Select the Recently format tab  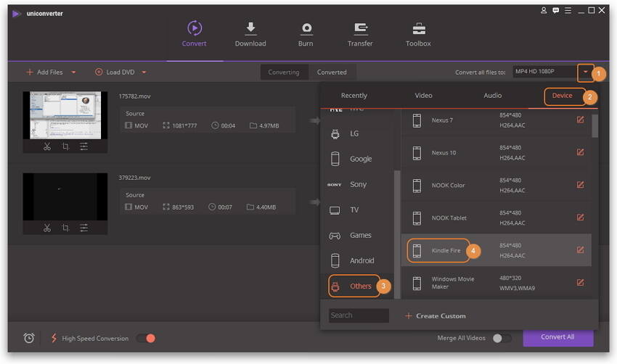pyautogui.click(x=354, y=96)
